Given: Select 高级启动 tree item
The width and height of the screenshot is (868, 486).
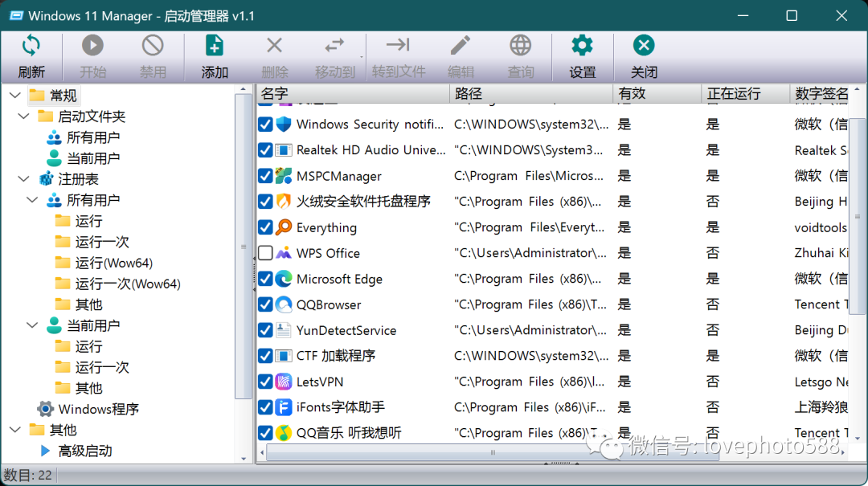Looking at the screenshot, I should tap(84, 451).
